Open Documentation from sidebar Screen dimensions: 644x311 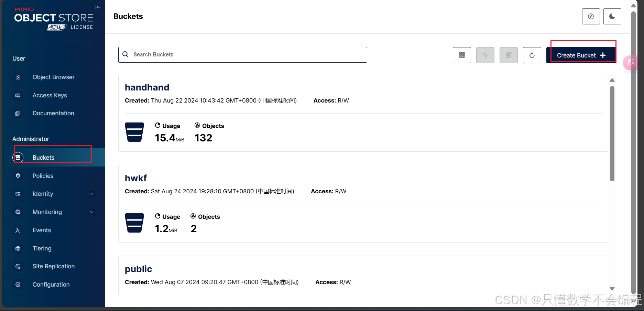pyautogui.click(x=53, y=113)
